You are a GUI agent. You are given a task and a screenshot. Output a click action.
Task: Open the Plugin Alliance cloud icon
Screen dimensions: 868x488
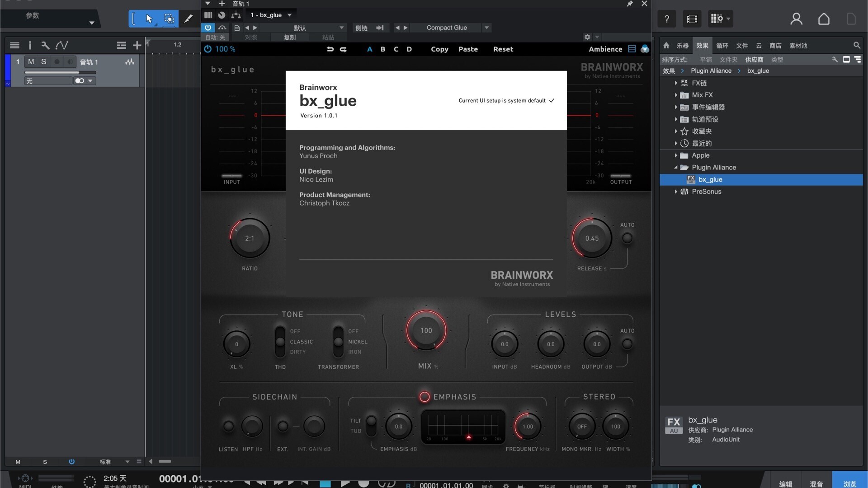click(x=645, y=49)
